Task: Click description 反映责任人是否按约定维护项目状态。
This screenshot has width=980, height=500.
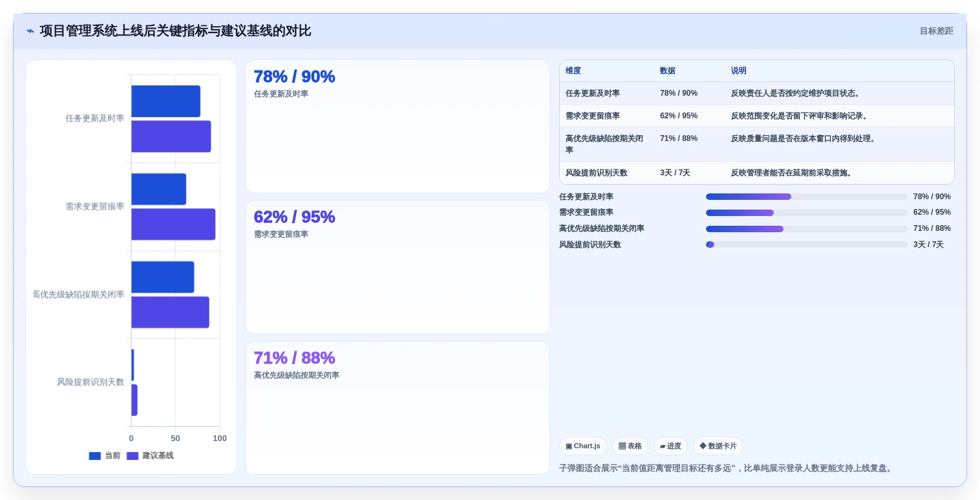Action: 797,93
